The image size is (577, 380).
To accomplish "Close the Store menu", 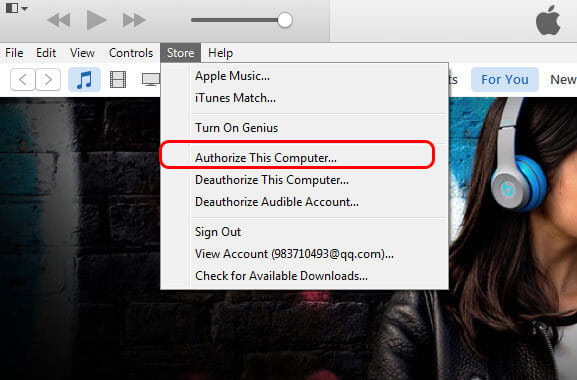I will [180, 53].
